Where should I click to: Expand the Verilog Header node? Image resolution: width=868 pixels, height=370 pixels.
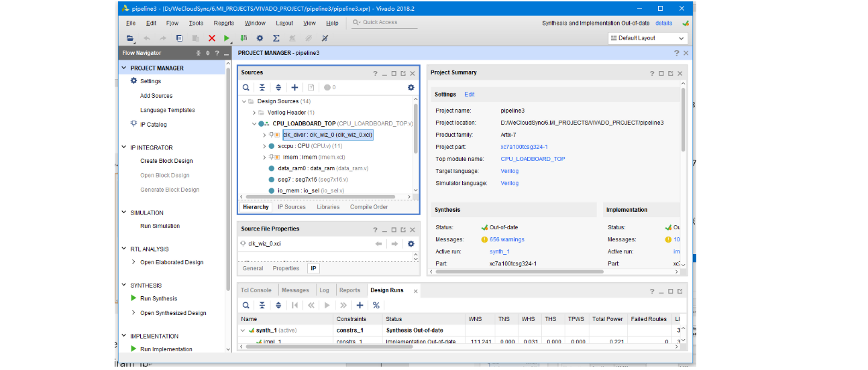[254, 113]
